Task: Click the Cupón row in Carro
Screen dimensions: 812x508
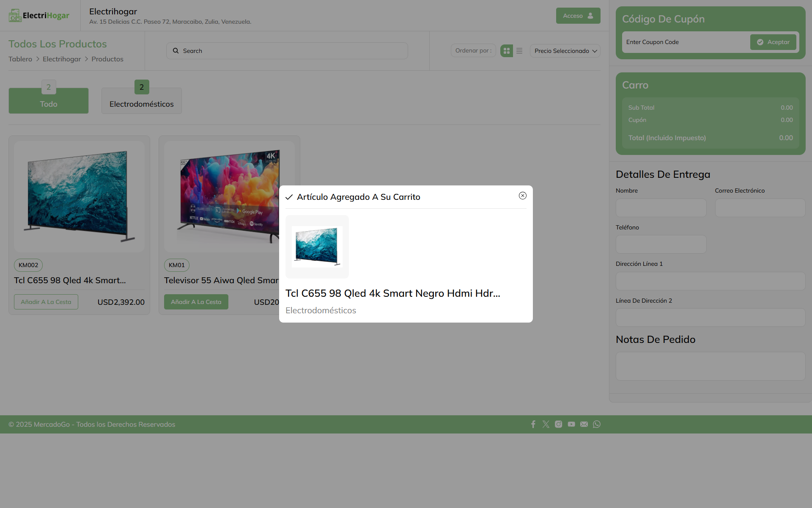Action: (x=710, y=120)
